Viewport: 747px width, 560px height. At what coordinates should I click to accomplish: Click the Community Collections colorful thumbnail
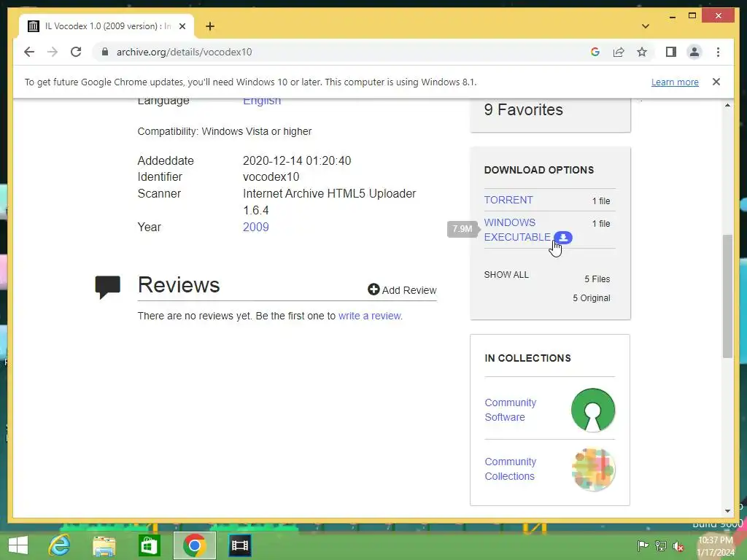coord(593,470)
